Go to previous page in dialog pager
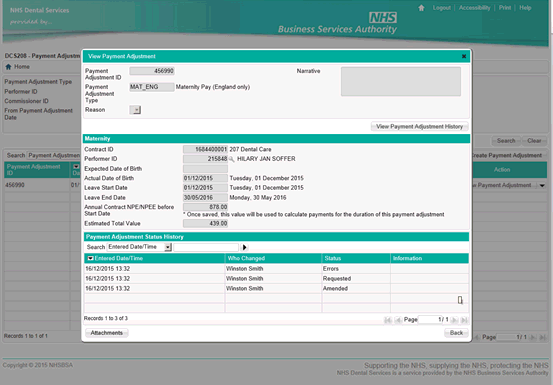Image resolution: width=553 pixels, height=385 pixels. coord(398,320)
